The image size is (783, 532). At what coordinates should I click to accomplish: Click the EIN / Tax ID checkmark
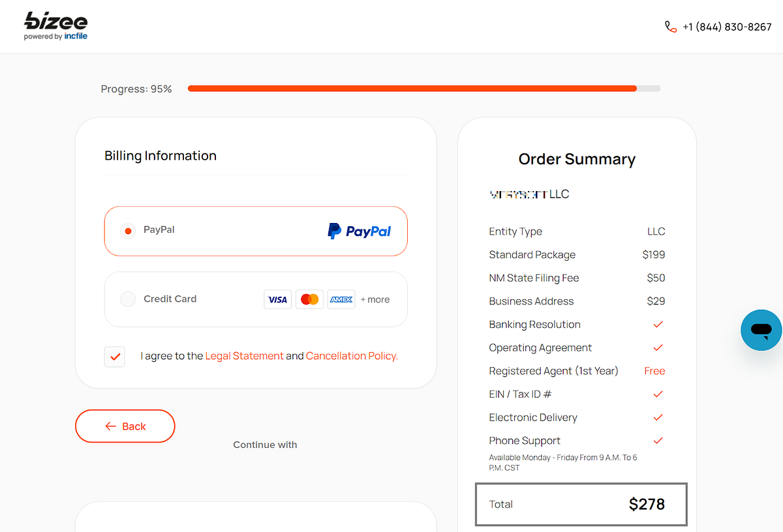(x=658, y=394)
